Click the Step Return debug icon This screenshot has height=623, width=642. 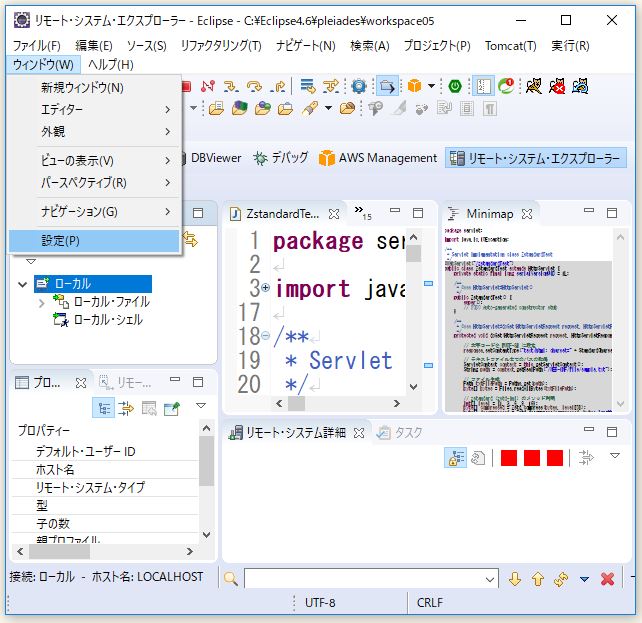coord(278,86)
